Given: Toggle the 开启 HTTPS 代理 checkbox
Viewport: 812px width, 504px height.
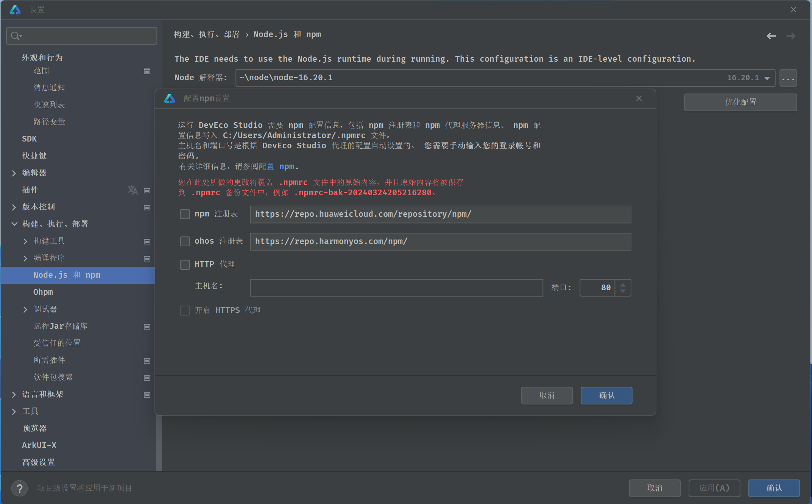Looking at the screenshot, I should tap(185, 311).
